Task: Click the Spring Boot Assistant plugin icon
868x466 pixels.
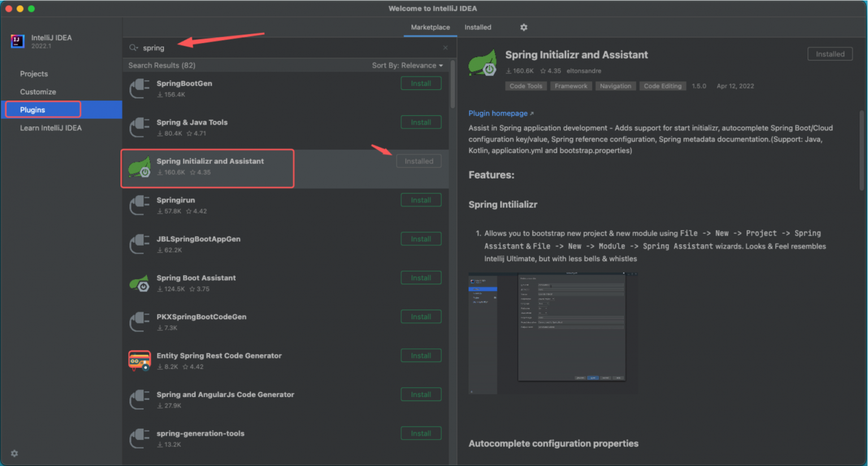Action: pyautogui.click(x=139, y=283)
